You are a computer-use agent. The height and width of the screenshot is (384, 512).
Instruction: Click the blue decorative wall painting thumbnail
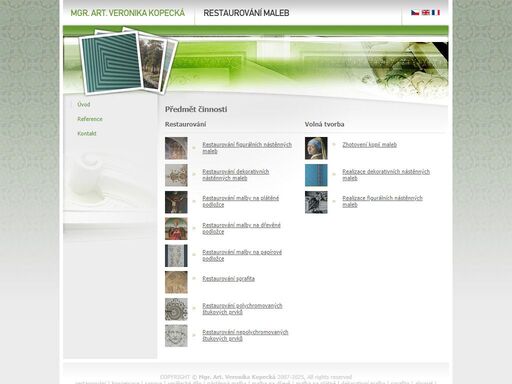point(316,175)
